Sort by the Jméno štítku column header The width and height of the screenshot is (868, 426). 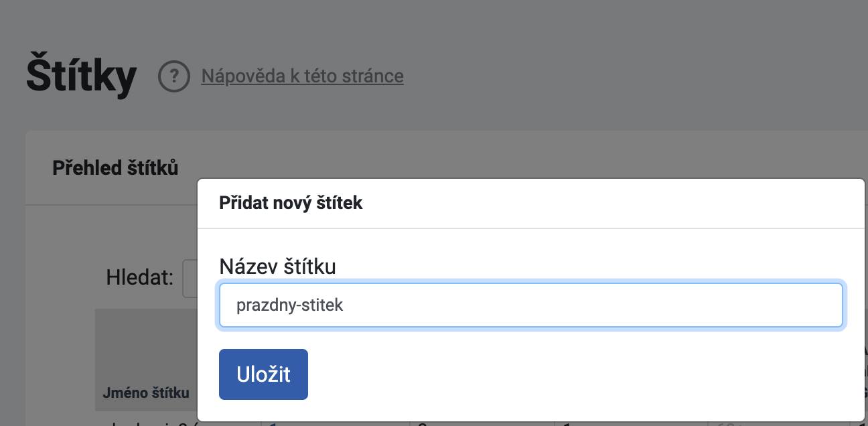click(146, 393)
